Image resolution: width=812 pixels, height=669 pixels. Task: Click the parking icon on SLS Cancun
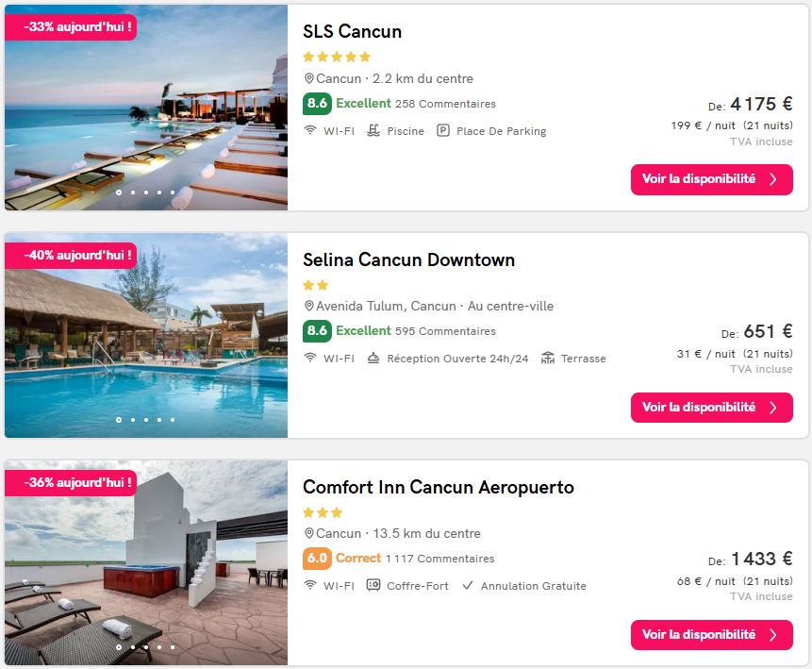pyautogui.click(x=443, y=131)
